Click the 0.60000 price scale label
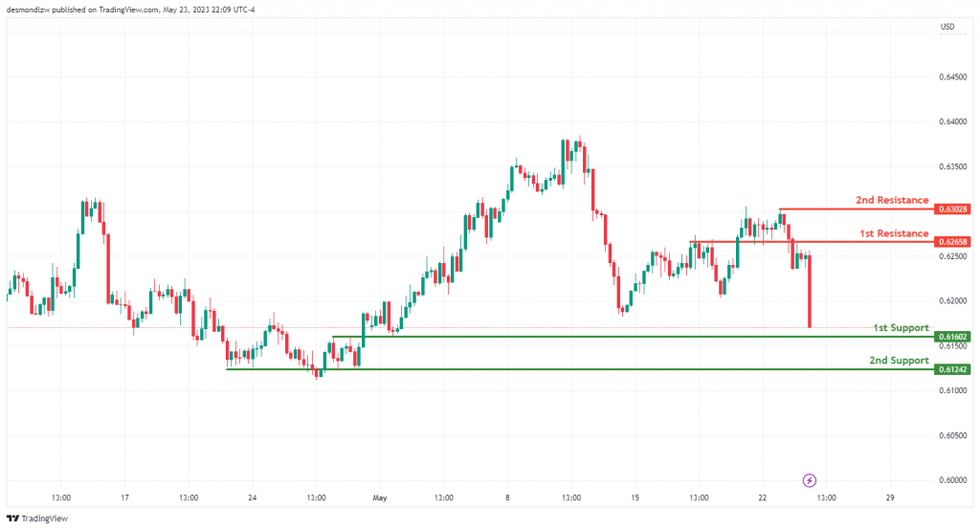 click(952, 480)
